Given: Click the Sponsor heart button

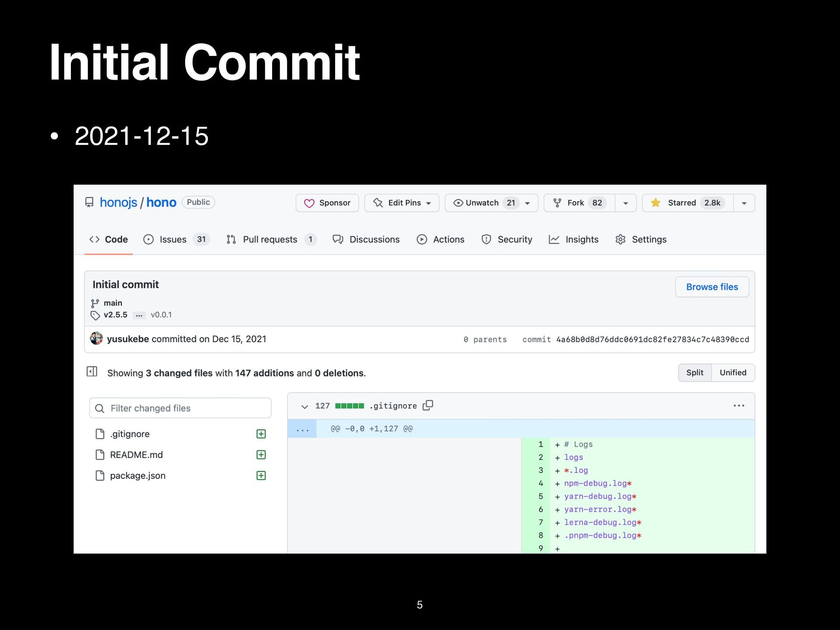Looking at the screenshot, I should point(327,203).
